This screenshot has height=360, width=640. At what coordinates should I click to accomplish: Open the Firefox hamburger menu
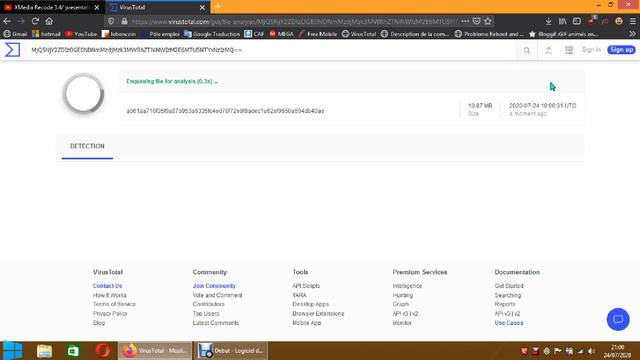[x=633, y=21]
